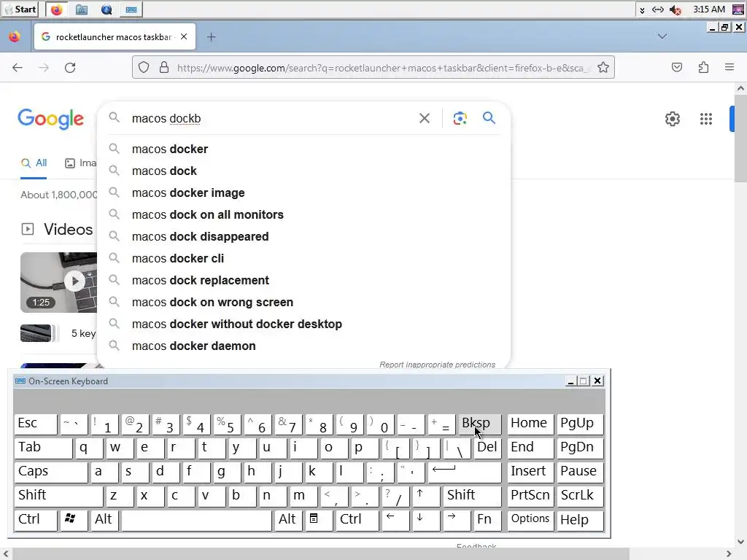
Task: Click the Bksp key on keyboard
Action: coord(480,424)
